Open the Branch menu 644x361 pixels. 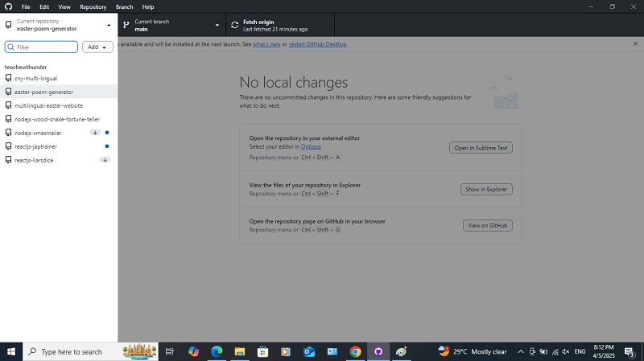click(x=124, y=7)
